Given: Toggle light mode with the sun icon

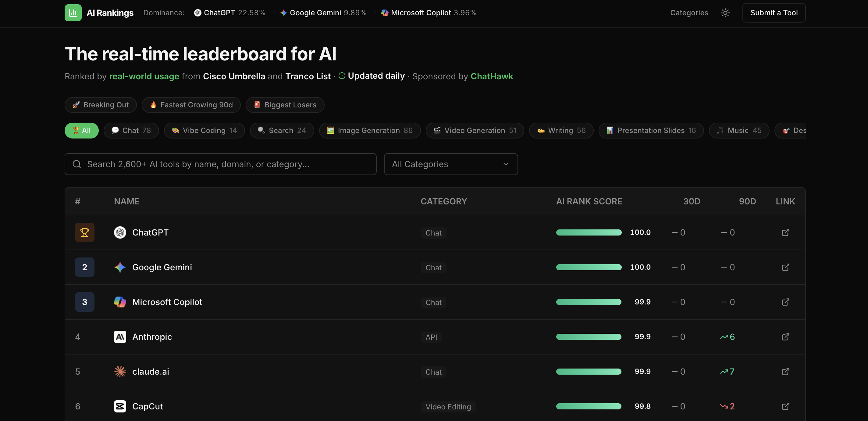Looking at the screenshot, I should tap(725, 13).
